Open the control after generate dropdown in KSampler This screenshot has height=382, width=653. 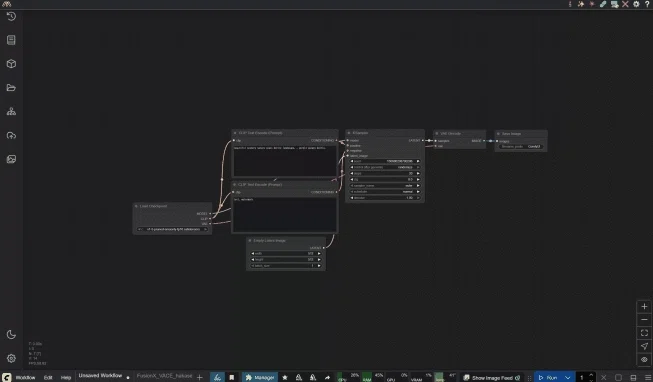tap(385, 167)
